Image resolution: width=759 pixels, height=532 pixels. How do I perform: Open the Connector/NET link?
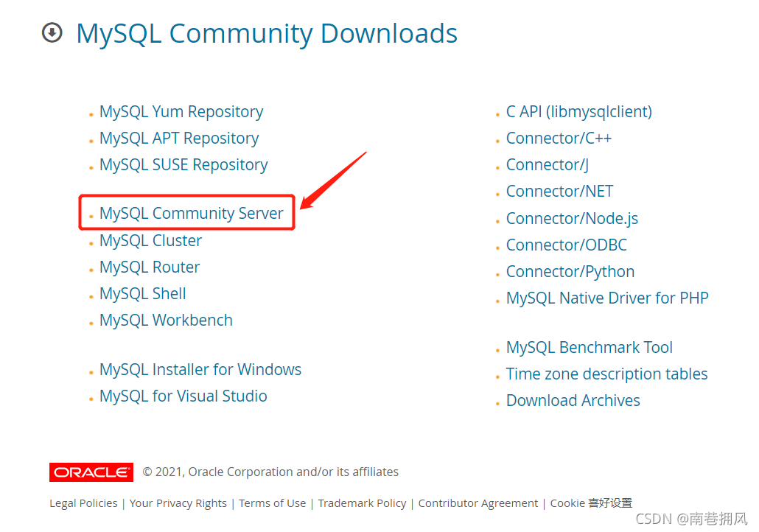coord(559,192)
